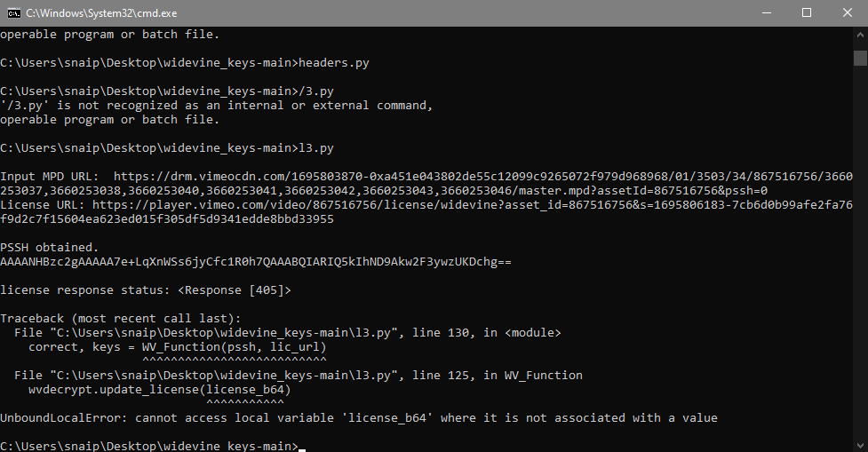This screenshot has width=868, height=452.
Task: Close the command prompt window
Action: (848, 12)
